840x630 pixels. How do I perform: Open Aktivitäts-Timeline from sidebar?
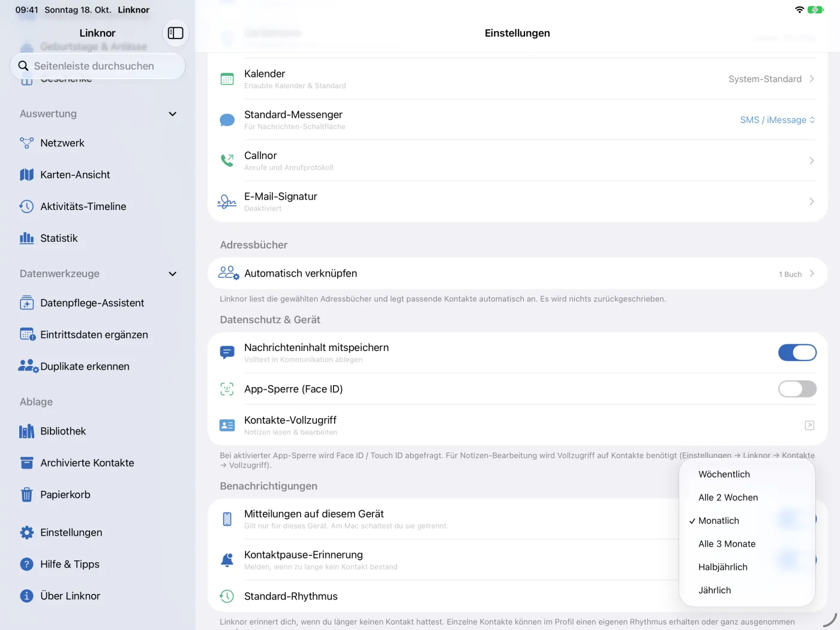(97, 206)
